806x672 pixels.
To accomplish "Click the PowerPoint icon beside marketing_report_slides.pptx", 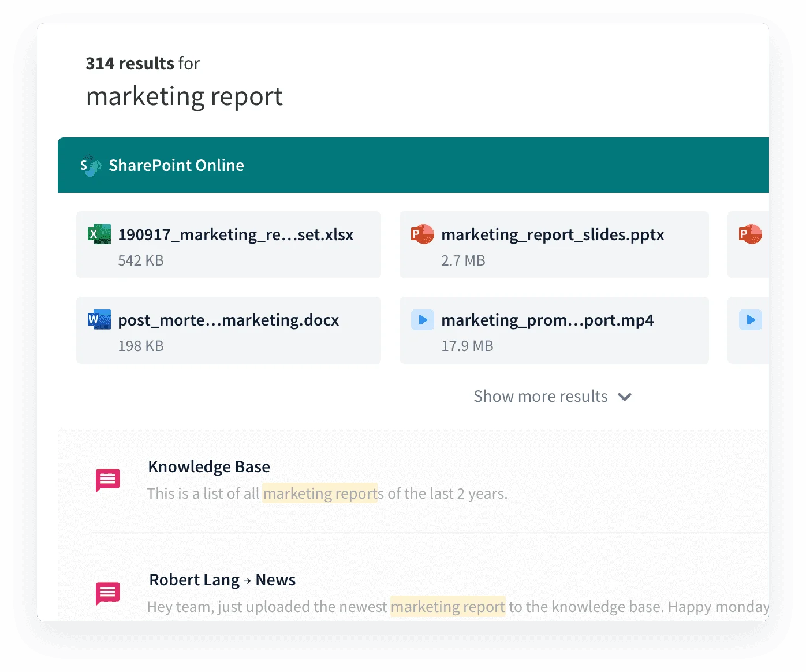I will [422, 234].
